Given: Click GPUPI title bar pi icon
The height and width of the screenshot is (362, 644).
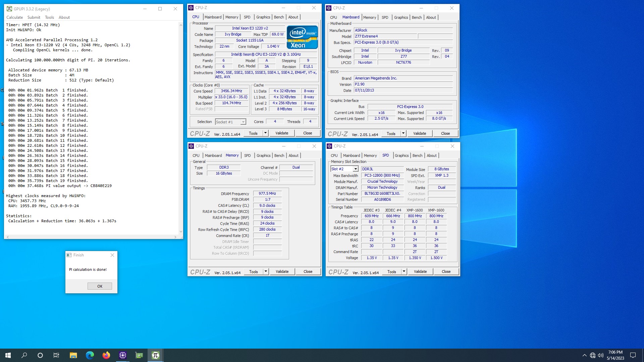Looking at the screenshot, I should [9, 9].
